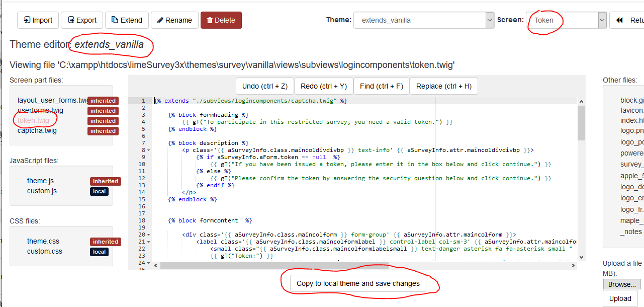
Task: Open layout_user_forms.twig file
Action: click(x=53, y=100)
